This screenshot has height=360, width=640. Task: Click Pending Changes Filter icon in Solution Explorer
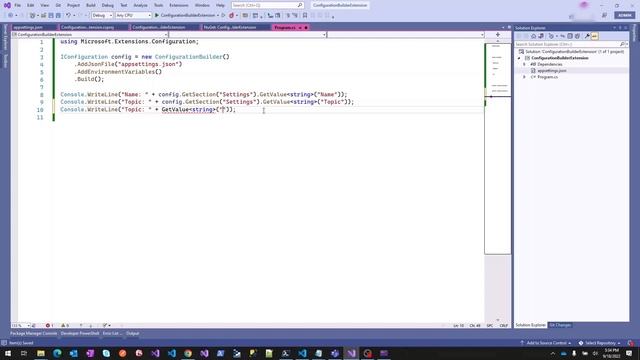point(551,36)
